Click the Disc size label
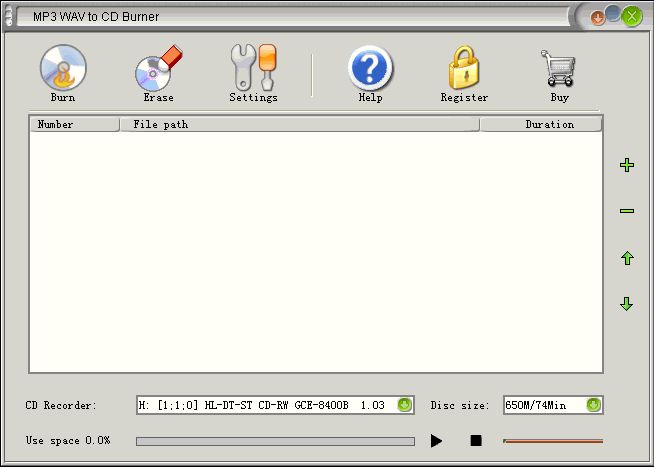 click(460, 405)
